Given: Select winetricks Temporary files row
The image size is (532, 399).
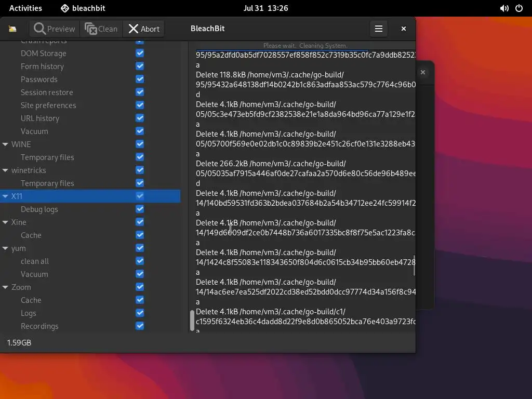Looking at the screenshot, I should (x=90, y=183).
